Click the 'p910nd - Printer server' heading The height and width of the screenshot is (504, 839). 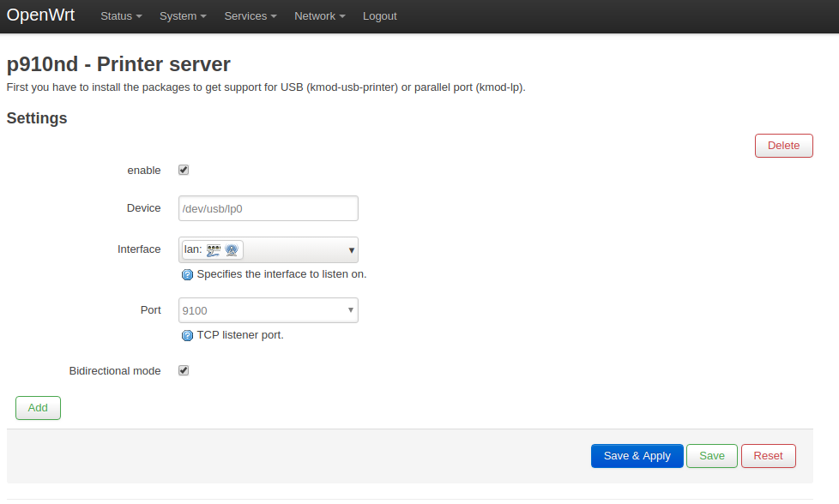tap(118, 64)
